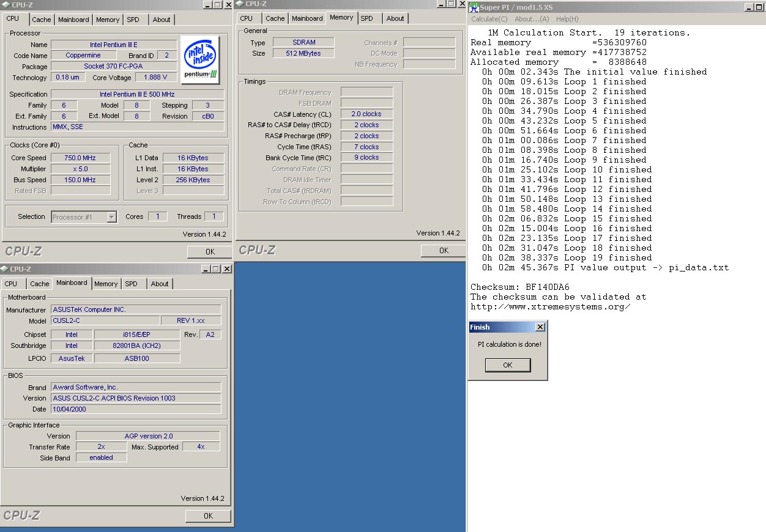Click the Specification Intel Pentium III E 500 MHz field
Viewport: 766px width, 532px height.
[x=138, y=94]
